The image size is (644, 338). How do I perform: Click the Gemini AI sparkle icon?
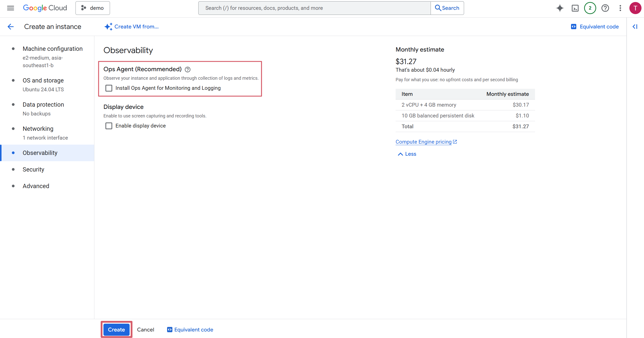pyautogui.click(x=560, y=8)
